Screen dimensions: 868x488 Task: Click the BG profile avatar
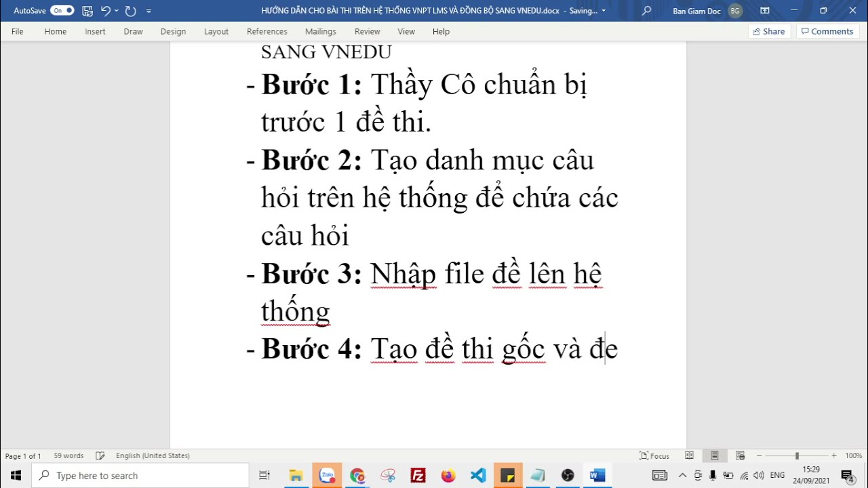click(x=735, y=11)
